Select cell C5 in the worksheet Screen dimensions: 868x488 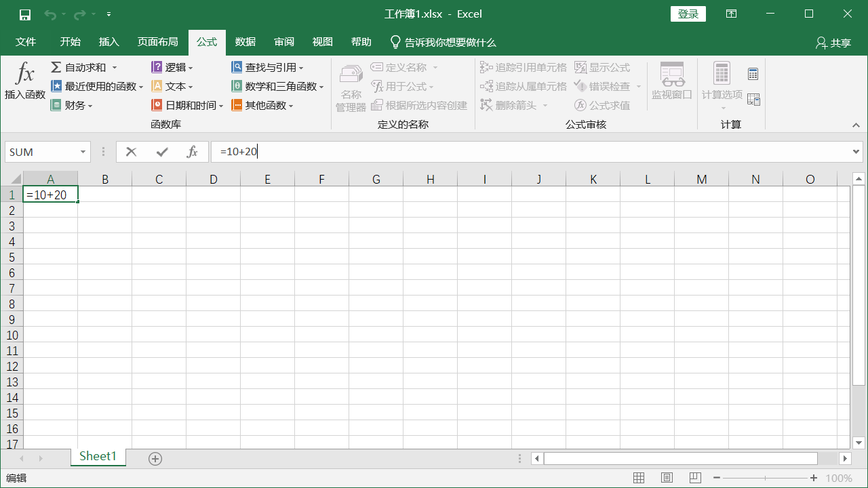pyautogui.click(x=159, y=257)
